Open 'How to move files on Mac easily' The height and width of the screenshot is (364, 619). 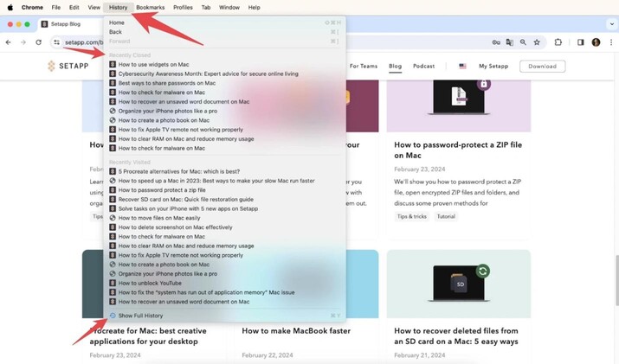(224, 218)
